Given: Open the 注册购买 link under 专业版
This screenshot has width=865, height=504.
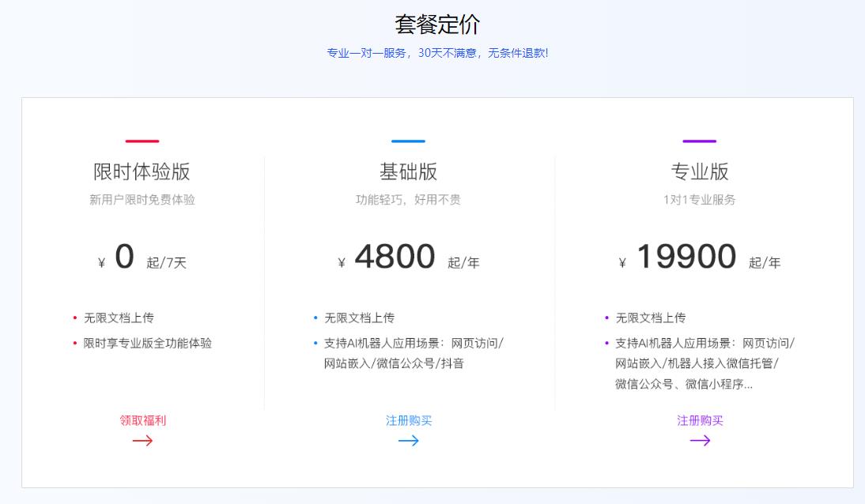Looking at the screenshot, I should [x=699, y=420].
